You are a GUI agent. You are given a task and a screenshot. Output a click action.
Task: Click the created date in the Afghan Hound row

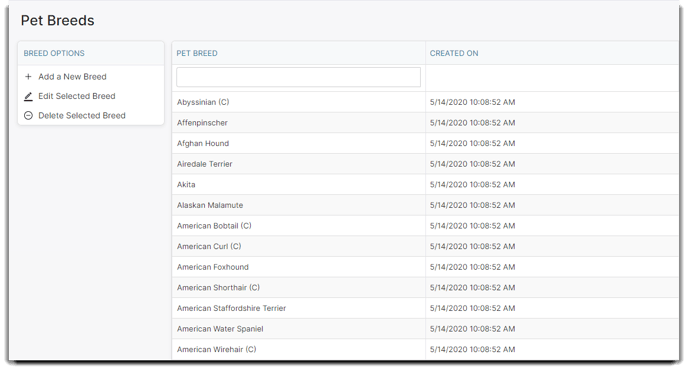(x=473, y=143)
